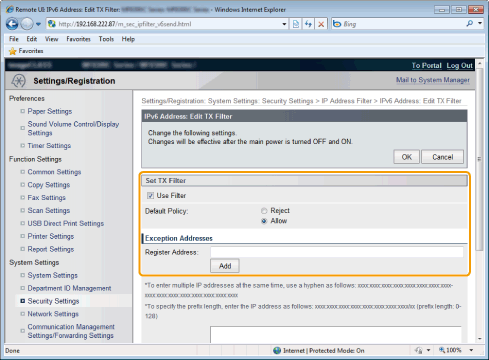Screen dimensions: 489x360
Task: Click the Register Address input field
Action: 337,252
